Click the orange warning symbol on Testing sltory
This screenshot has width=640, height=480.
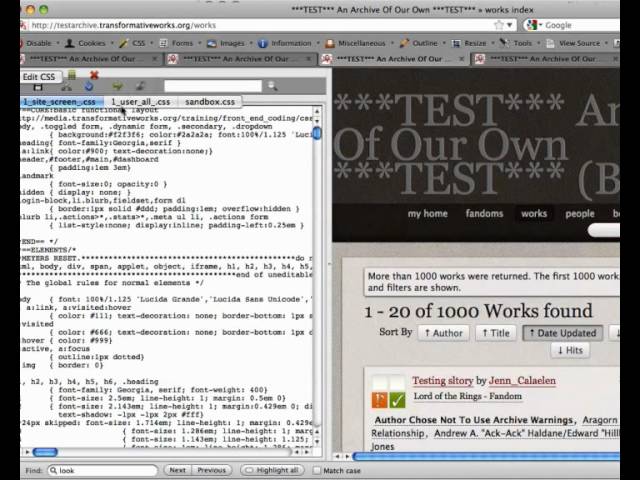pyautogui.click(x=379, y=400)
